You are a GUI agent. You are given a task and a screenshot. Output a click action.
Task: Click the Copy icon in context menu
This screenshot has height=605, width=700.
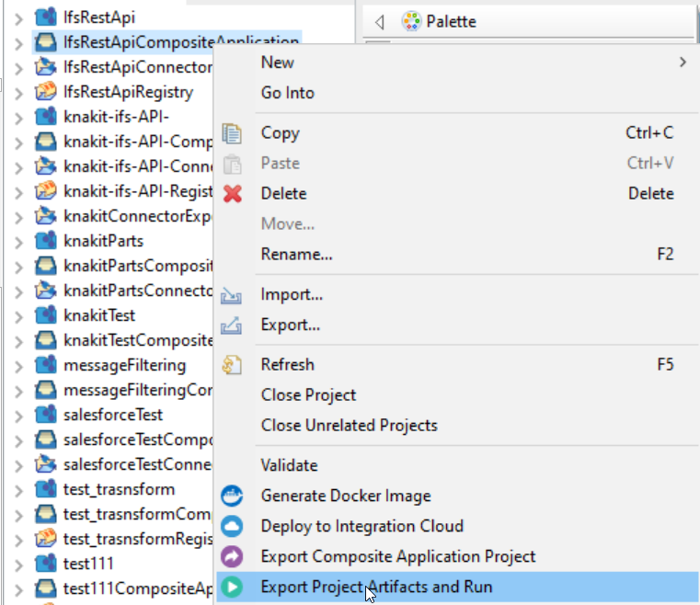[x=233, y=133]
